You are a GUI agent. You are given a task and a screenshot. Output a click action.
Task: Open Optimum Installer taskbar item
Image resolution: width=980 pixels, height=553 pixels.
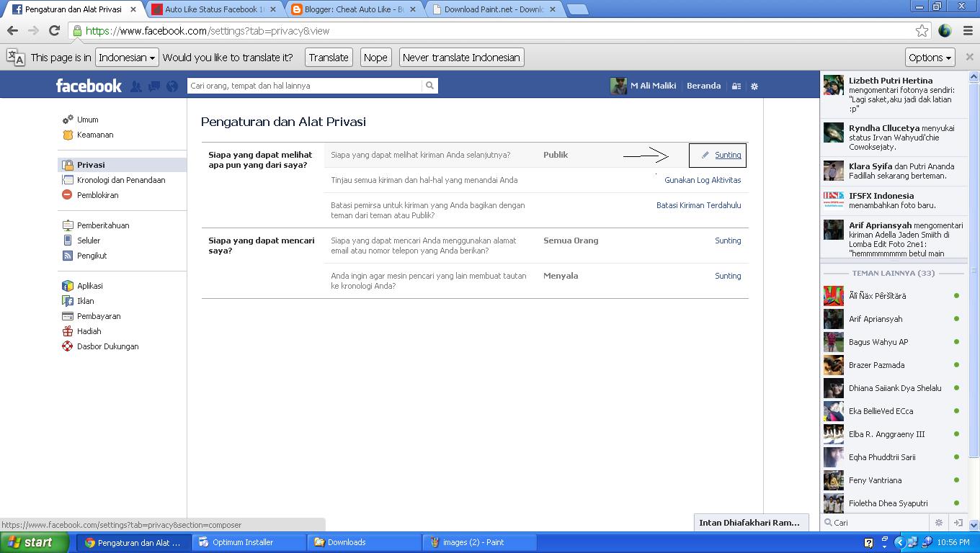point(249,542)
